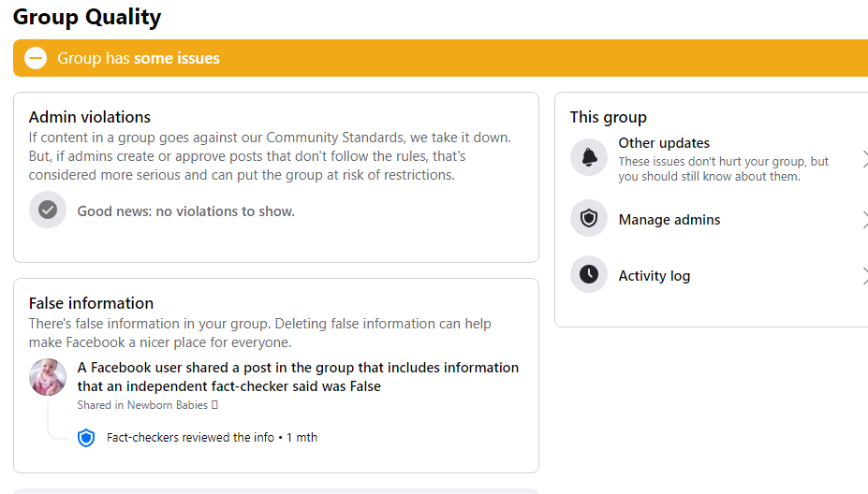The height and width of the screenshot is (494, 868).
Task: Click the clock icon for Activity log
Action: pos(589,274)
